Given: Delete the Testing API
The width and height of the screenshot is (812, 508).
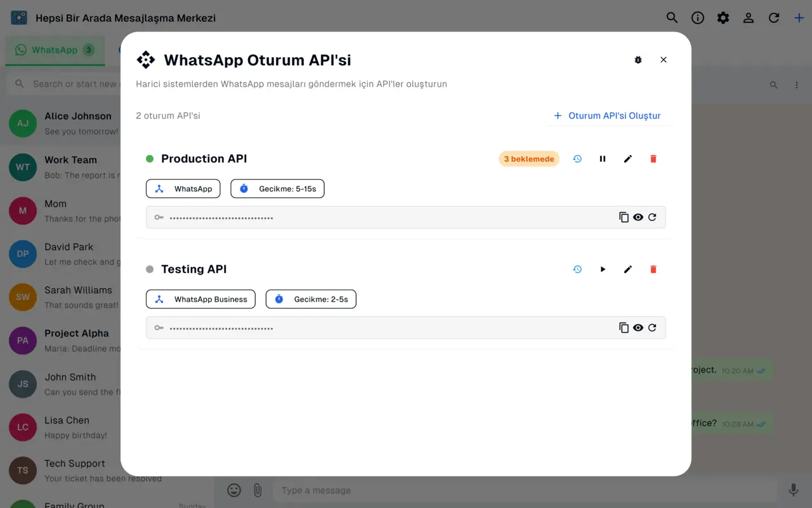Looking at the screenshot, I should 653,269.
